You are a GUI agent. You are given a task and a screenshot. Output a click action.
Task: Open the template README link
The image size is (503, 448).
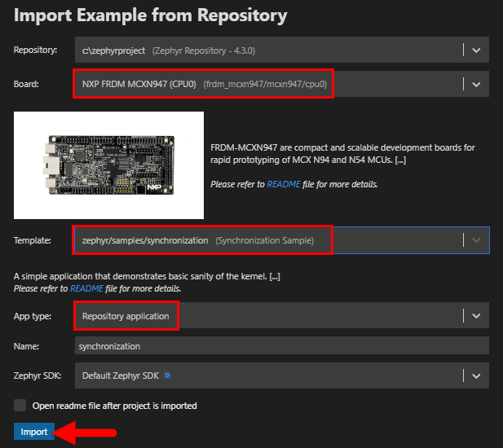tap(86, 288)
